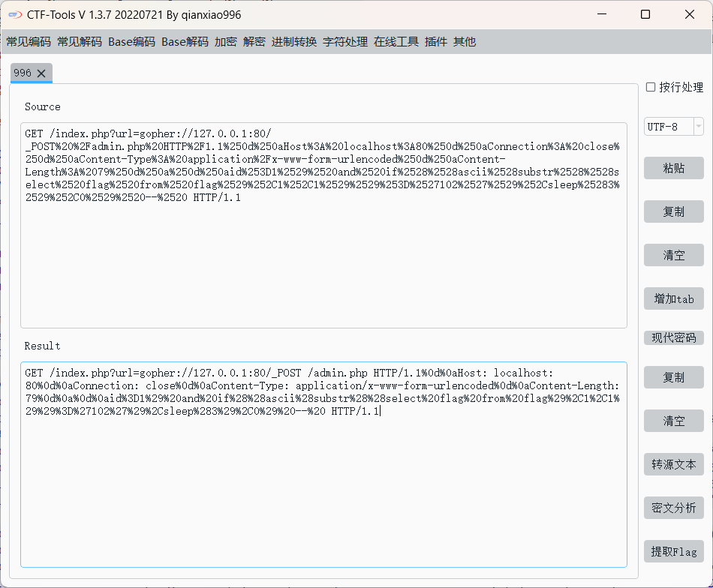This screenshot has height=588, width=713.
Task: Click the 提取Flag button
Action: click(673, 551)
